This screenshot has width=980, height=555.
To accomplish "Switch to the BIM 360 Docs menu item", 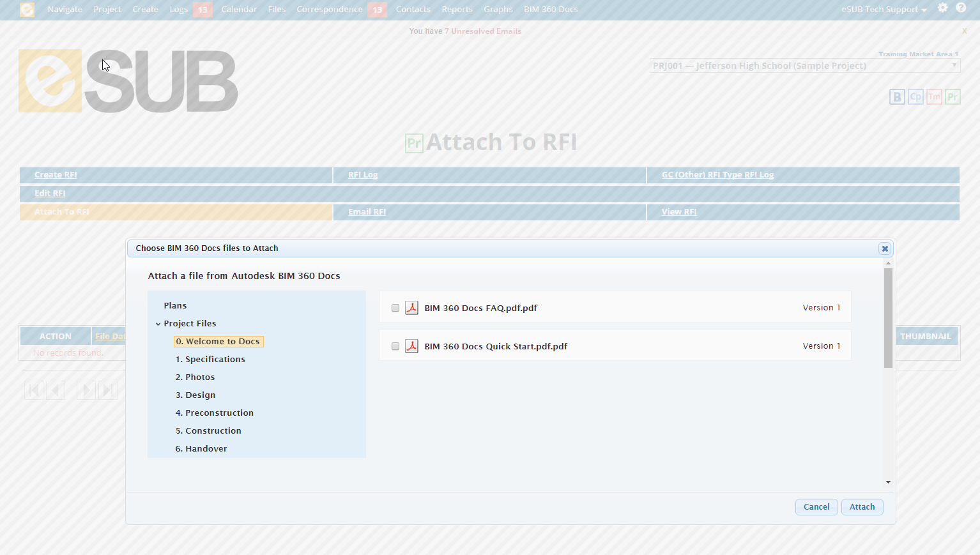I will click(550, 9).
